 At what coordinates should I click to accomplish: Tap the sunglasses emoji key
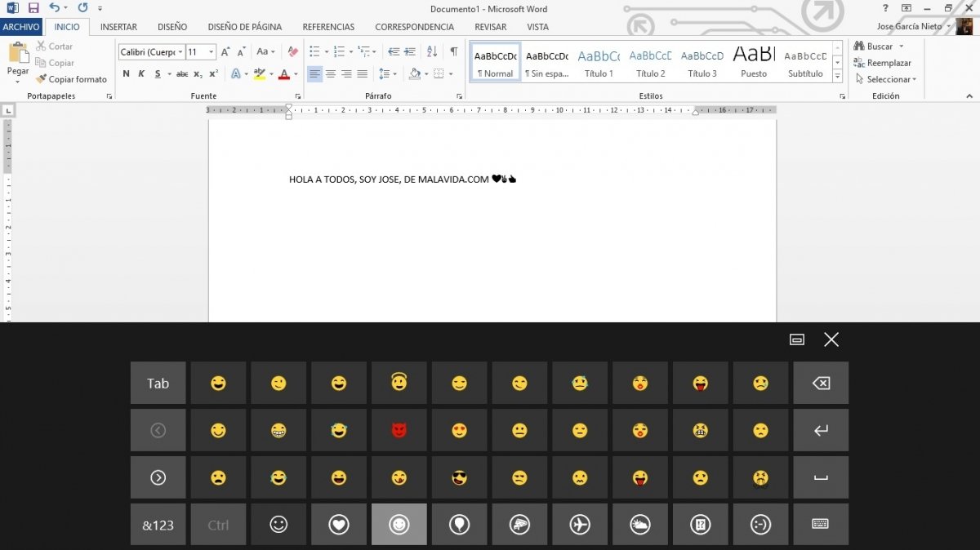coord(459,477)
